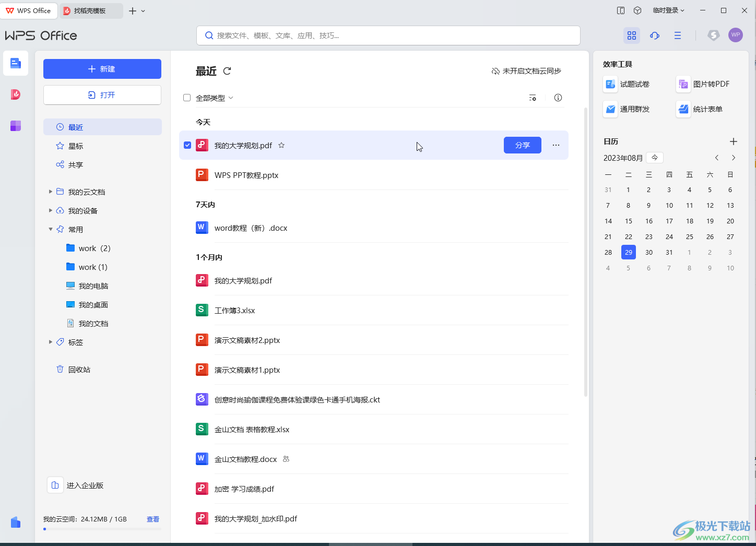Screen dimensions: 756x546
Task: Select August 29 in the calendar
Action: tap(629, 252)
